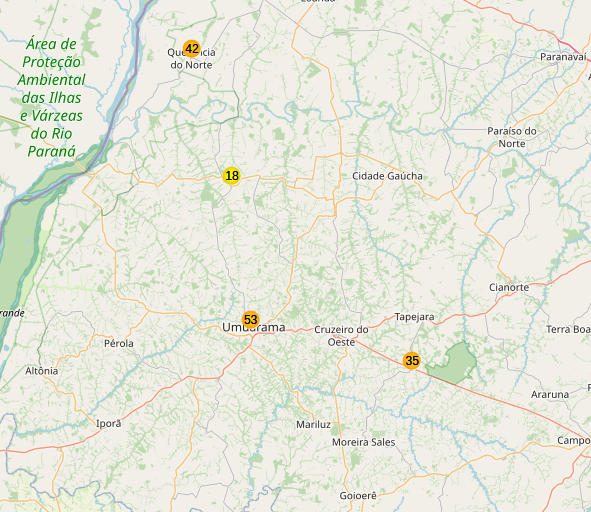Screen dimensions: 591x512
Task: Select the Araruna town label
Action: click(550, 395)
